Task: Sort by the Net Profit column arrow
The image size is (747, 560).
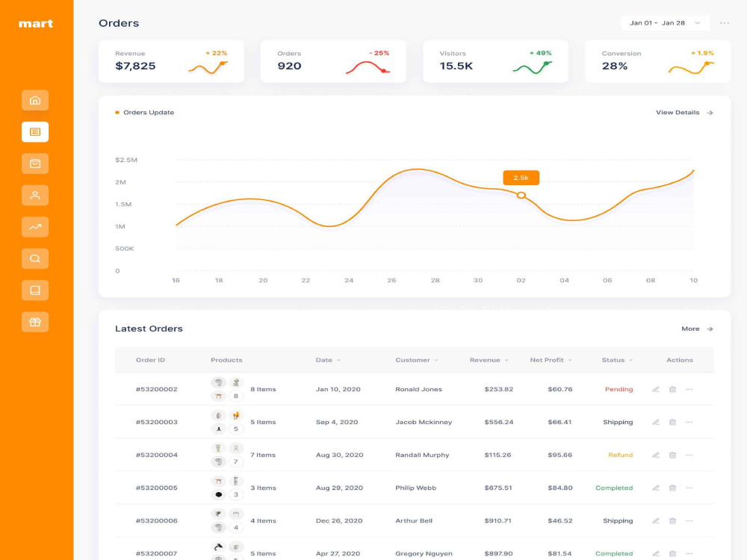Action: click(570, 361)
